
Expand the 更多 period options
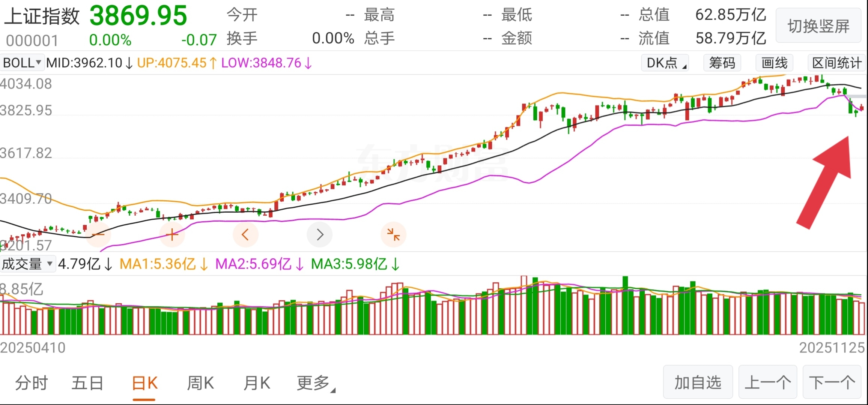[315, 383]
